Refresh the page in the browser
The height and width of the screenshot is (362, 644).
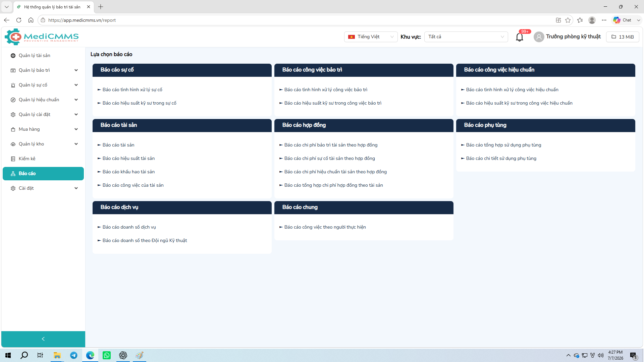tap(19, 20)
